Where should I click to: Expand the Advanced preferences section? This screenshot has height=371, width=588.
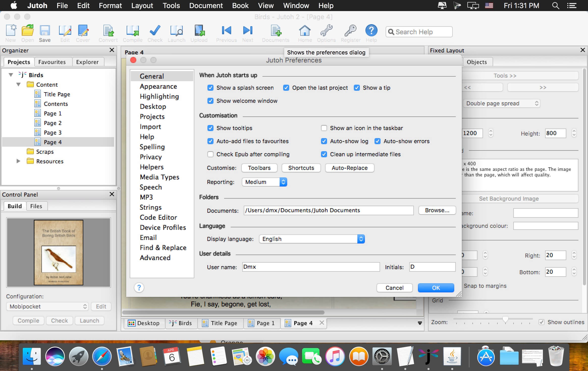(x=155, y=257)
